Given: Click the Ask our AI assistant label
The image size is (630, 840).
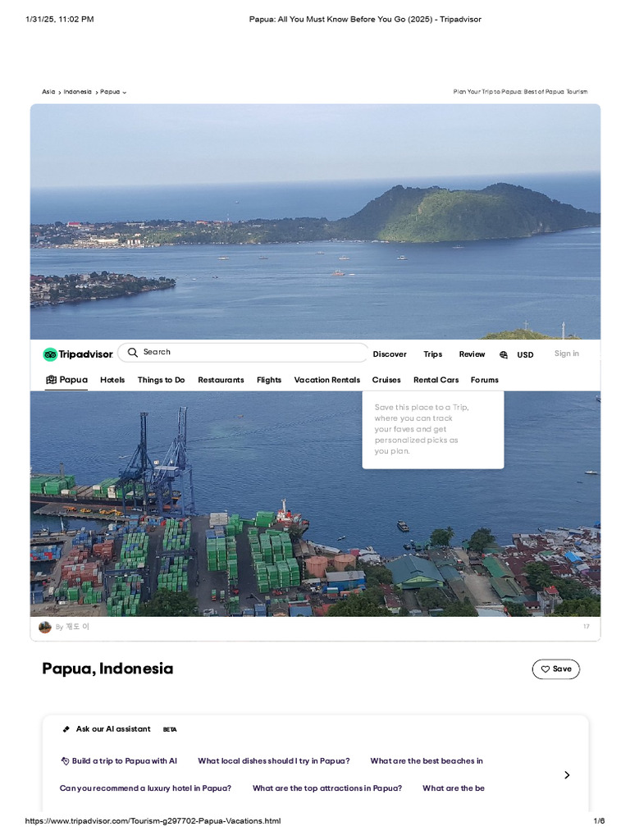Looking at the screenshot, I should click(113, 728).
